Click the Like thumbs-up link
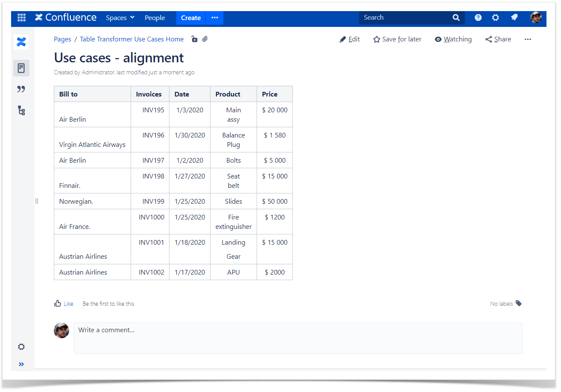This screenshot has height=392, width=561. pos(64,304)
